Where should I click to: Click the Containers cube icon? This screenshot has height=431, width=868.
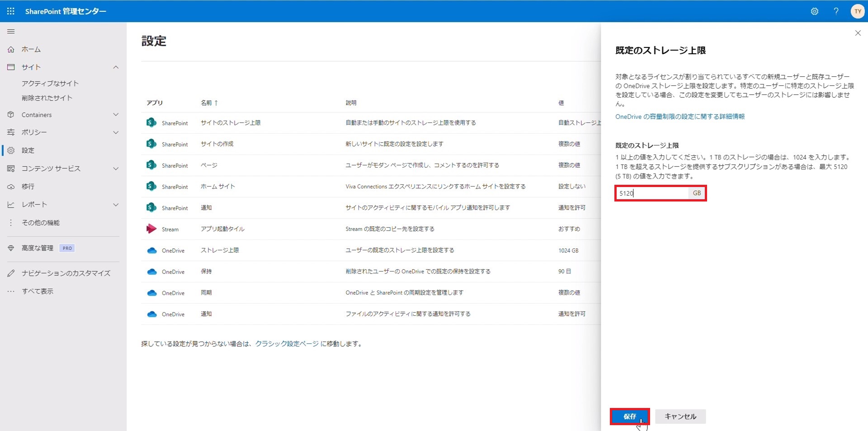pyautogui.click(x=11, y=115)
